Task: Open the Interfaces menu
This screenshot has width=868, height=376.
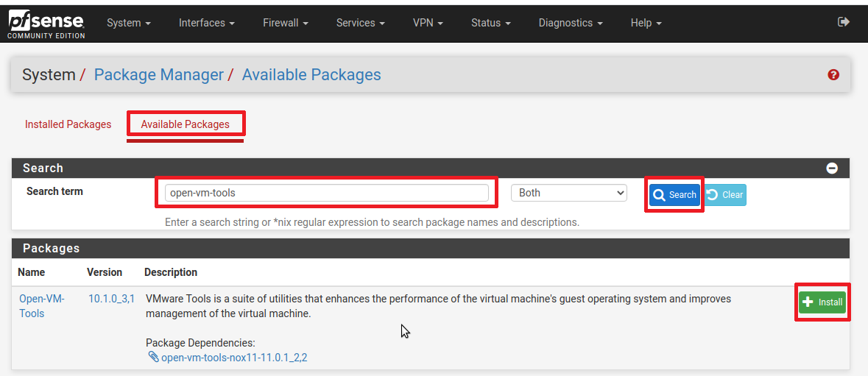Action: tap(207, 23)
